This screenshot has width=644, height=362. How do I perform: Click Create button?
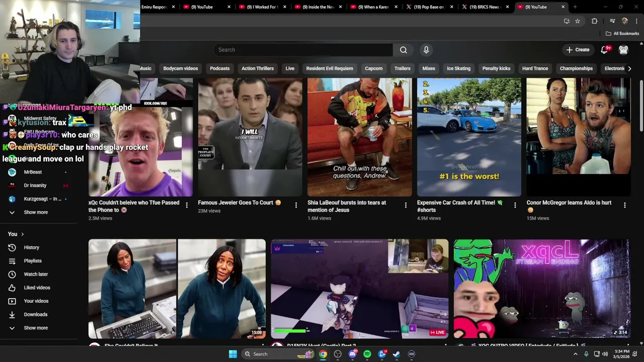(x=578, y=50)
